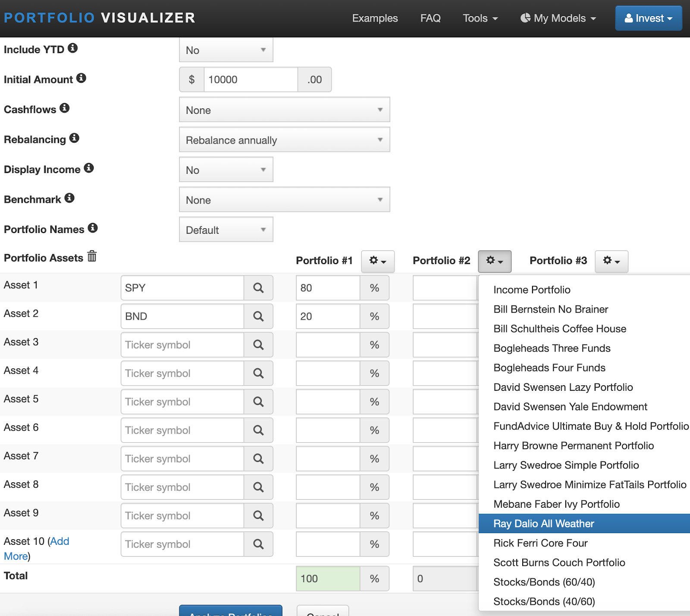Click the Asset 10 ticker search icon
690x616 pixels.
(x=258, y=544)
